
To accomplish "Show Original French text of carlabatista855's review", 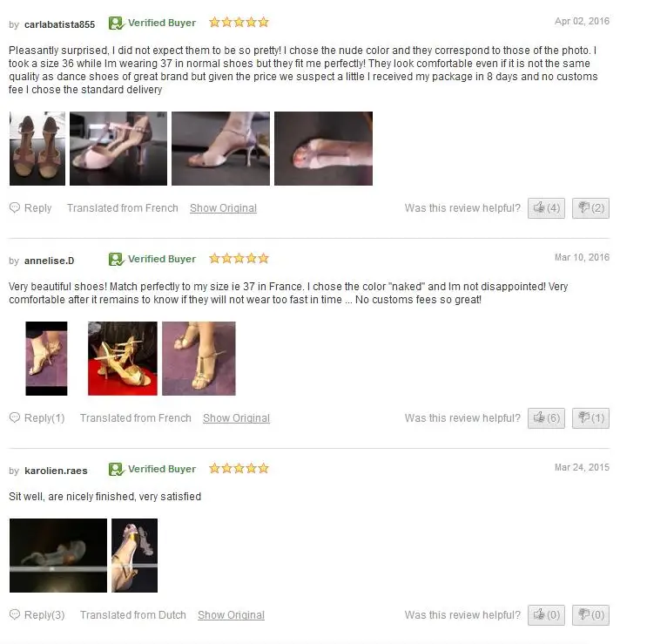I will tap(223, 208).
